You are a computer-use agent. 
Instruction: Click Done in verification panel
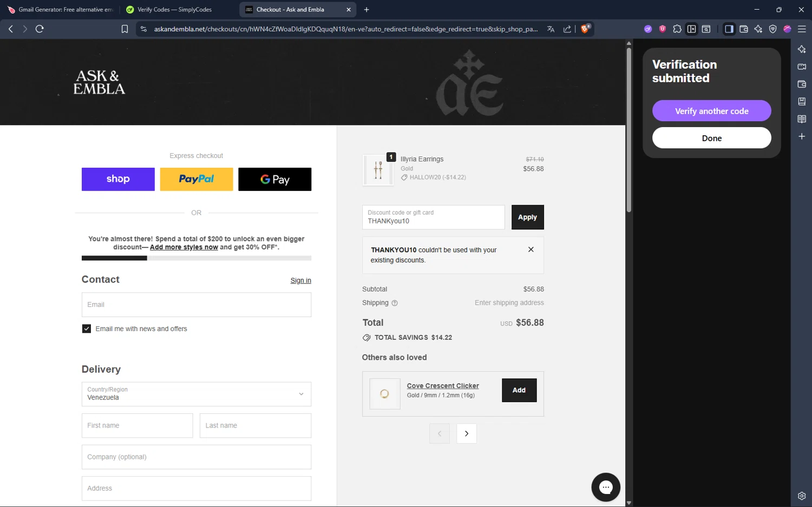click(x=712, y=138)
